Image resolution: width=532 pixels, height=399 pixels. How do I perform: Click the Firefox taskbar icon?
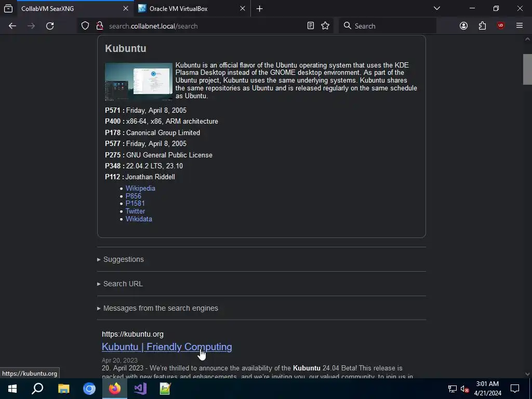tap(115, 389)
